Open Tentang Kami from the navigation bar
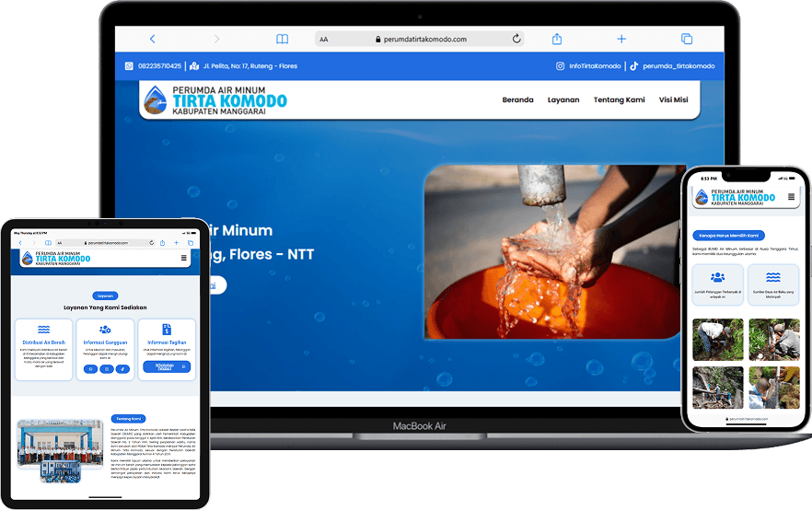This screenshot has height=510, width=812. 619,99
